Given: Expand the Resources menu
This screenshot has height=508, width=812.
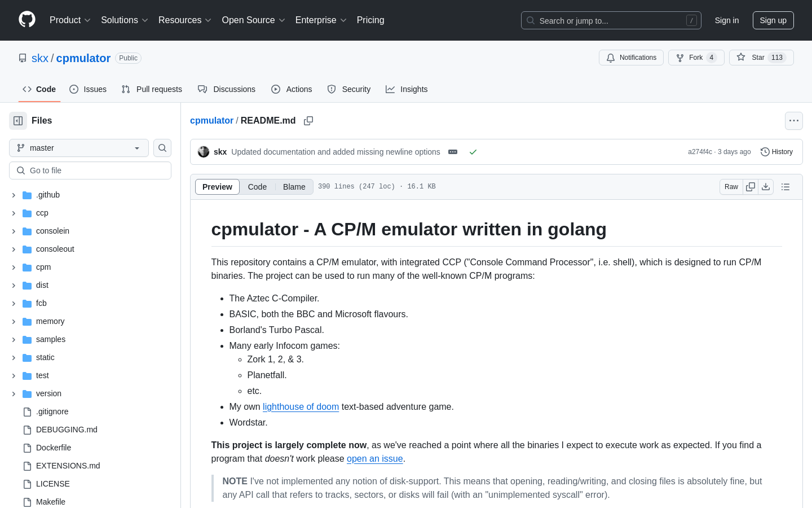Looking at the screenshot, I should pyautogui.click(x=185, y=20).
